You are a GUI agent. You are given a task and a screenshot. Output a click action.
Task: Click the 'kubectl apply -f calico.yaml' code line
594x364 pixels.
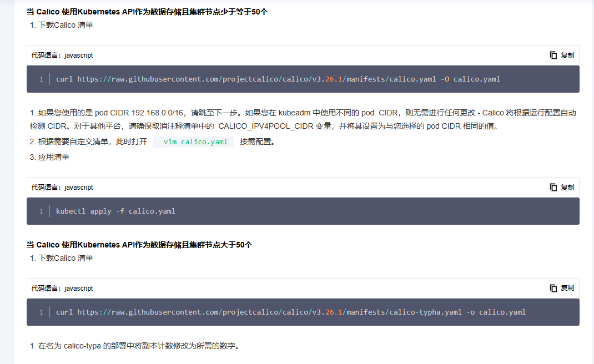[115, 211]
